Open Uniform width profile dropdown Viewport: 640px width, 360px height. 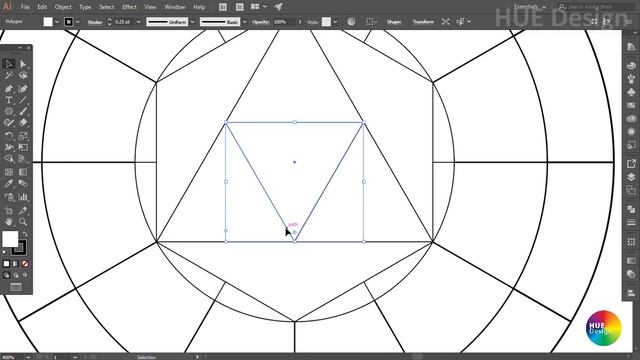pyautogui.click(x=192, y=22)
